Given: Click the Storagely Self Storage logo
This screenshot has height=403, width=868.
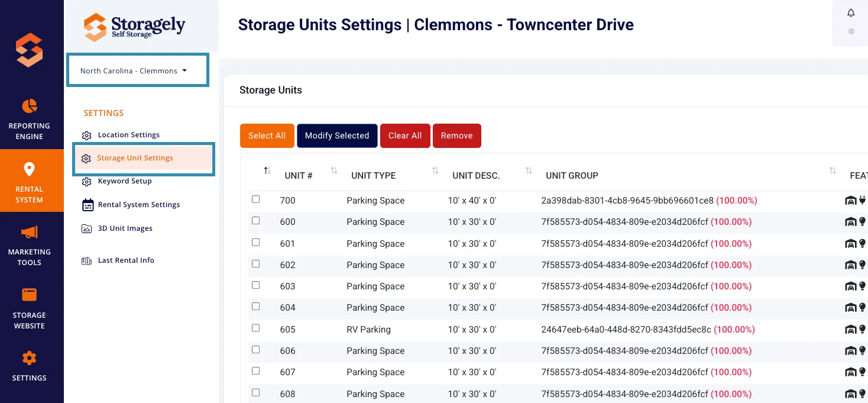Looking at the screenshot, I should point(134,27).
